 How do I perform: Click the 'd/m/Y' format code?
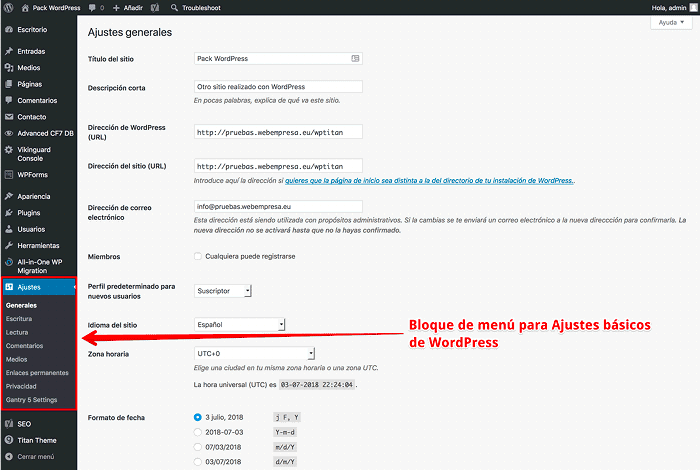tap(285, 462)
